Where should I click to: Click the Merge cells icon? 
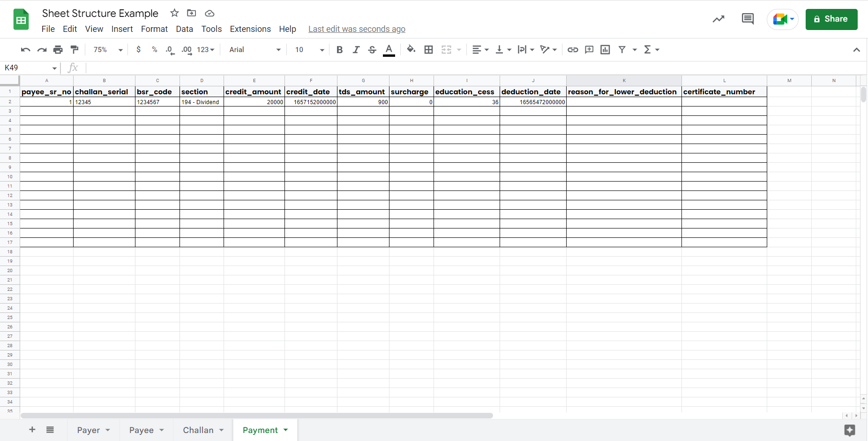tap(447, 50)
